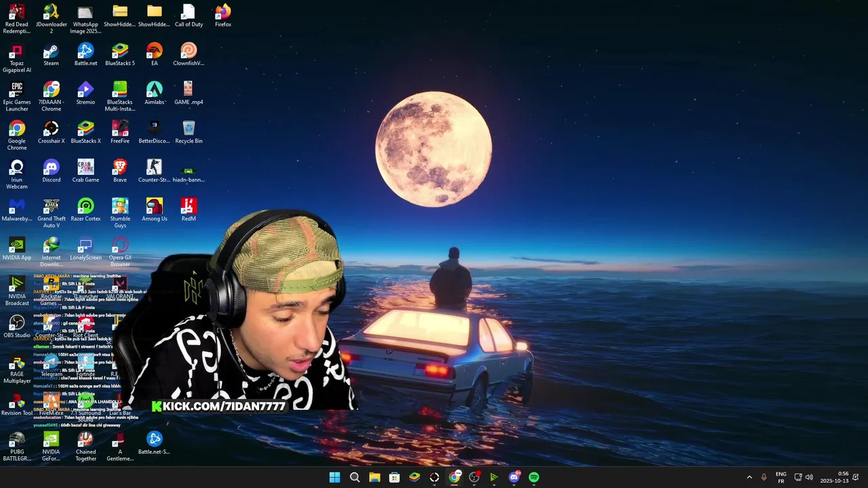Open Malwarebytes desktop shortcut
868x488 pixels.
click(x=17, y=210)
